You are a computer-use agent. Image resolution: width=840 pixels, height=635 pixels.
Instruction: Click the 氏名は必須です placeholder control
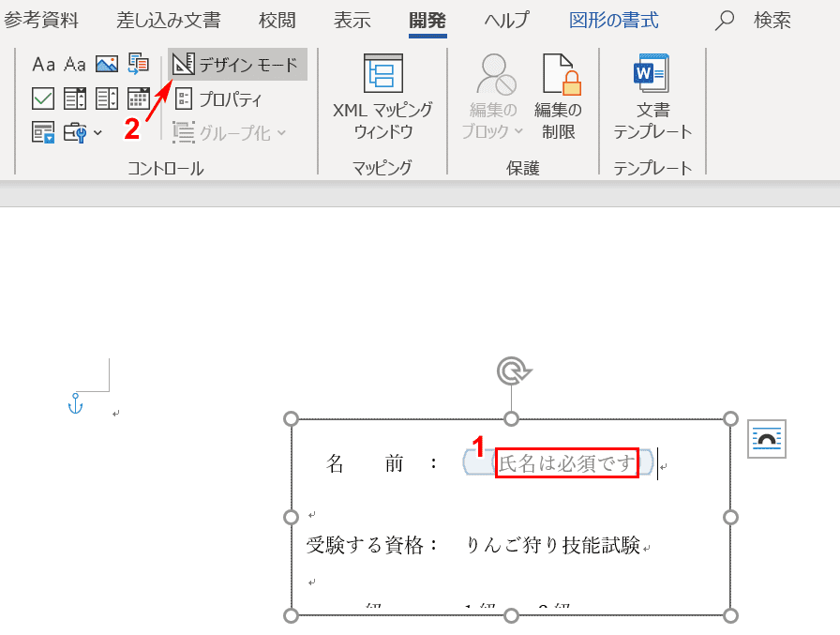click(567, 463)
